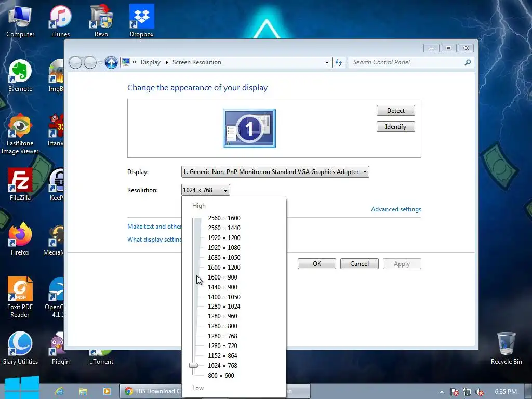Launch the Firefox desktop shortcut
Image resolution: width=532 pixels, height=399 pixels.
point(20,239)
